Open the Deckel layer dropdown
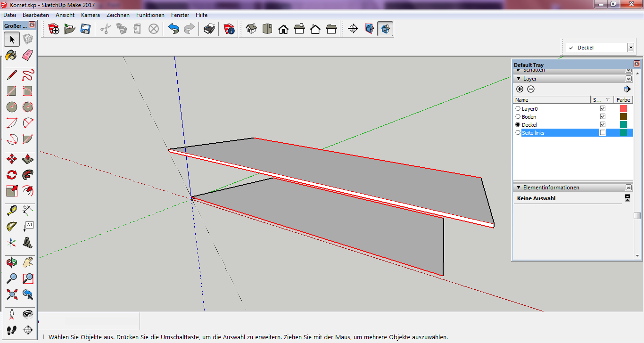This screenshot has height=343, width=644. [x=630, y=48]
